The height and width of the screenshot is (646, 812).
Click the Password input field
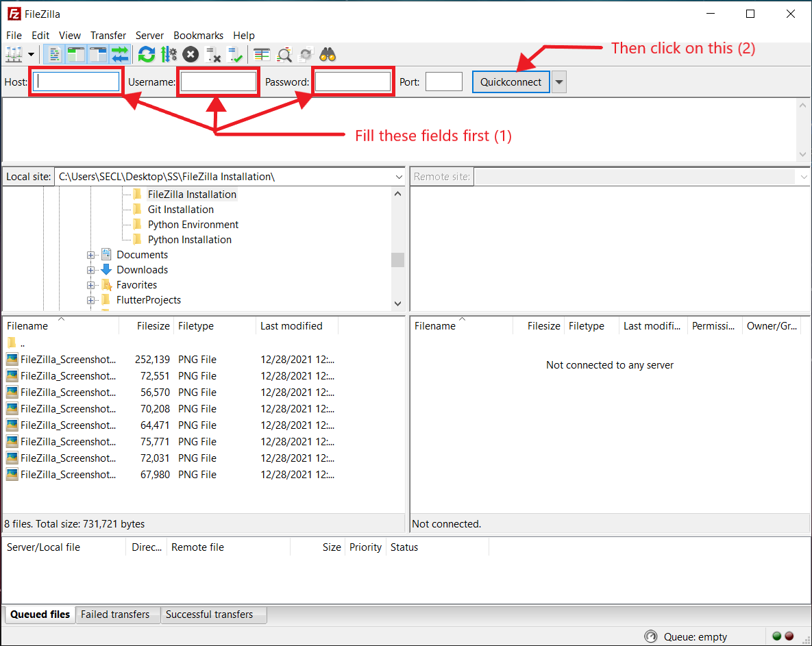(353, 82)
